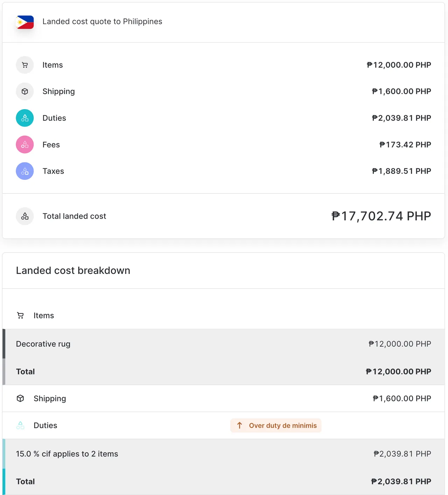Screen dimensions: 448x495
Task: Click the 15.0 % cif applies to 2 items row
Action: (223, 454)
